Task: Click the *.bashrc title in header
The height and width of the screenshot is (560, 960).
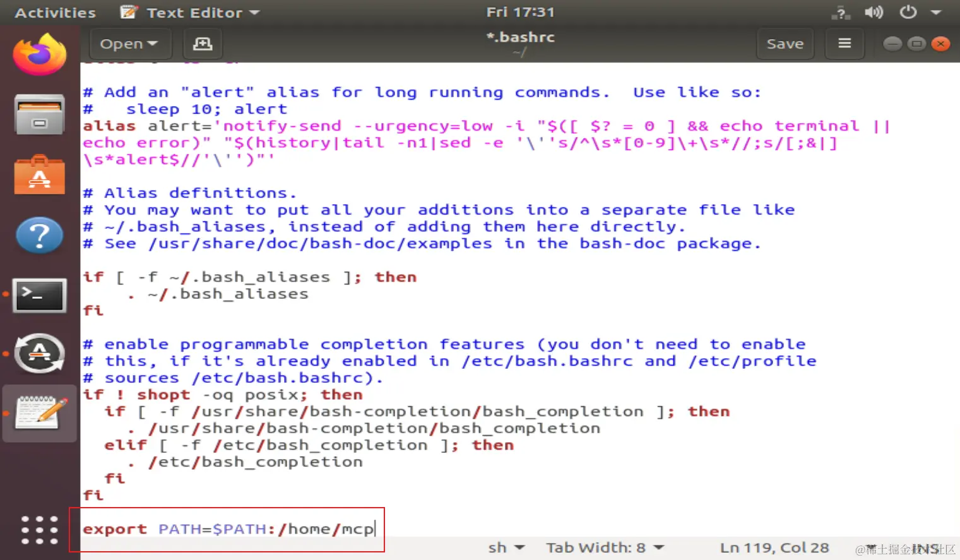Action: (520, 37)
